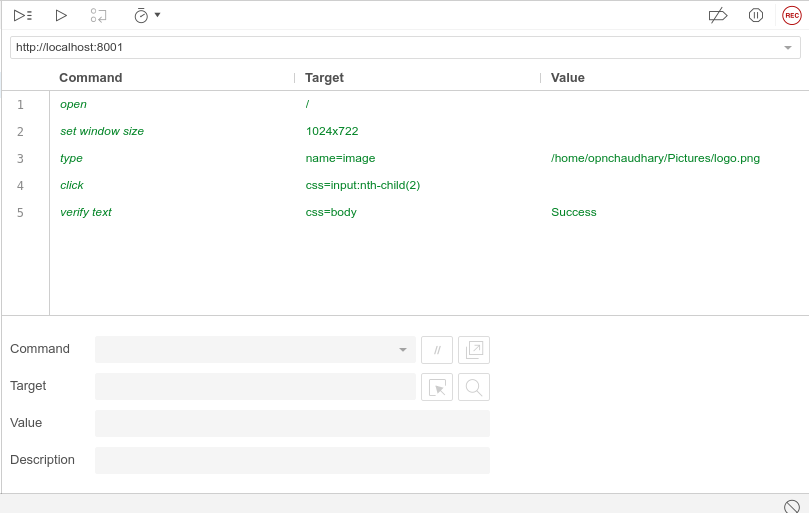Click the logo.png path value cell

tap(655, 158)
